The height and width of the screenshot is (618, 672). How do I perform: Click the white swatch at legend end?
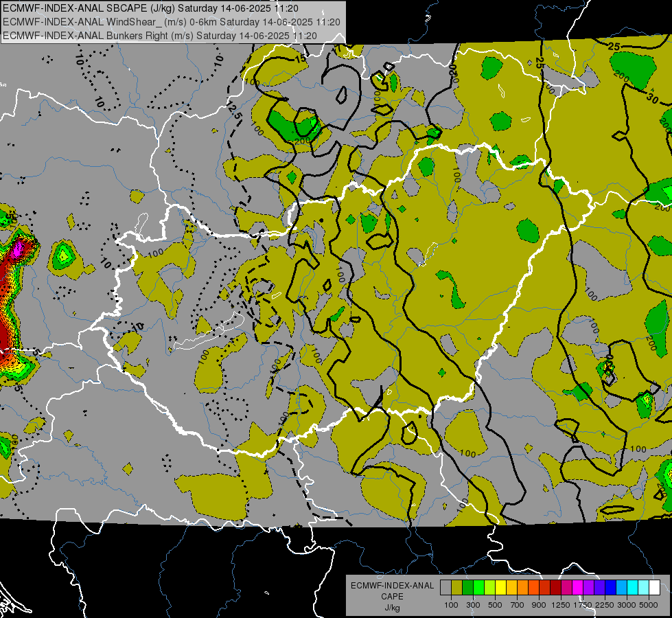tap(654, 588)
